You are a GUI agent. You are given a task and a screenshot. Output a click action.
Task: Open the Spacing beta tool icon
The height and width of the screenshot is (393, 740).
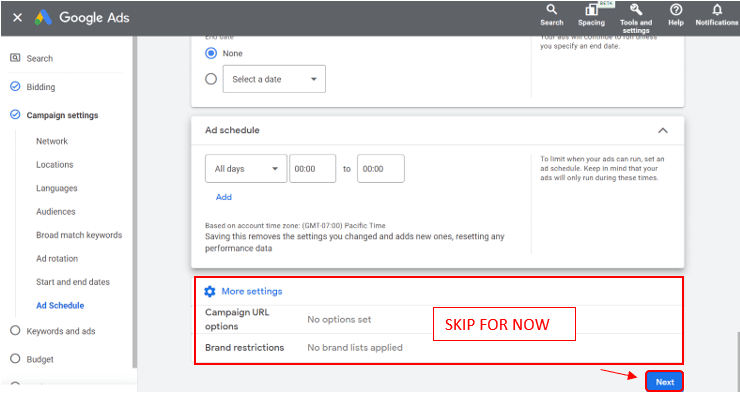click(x=591, y=10)
